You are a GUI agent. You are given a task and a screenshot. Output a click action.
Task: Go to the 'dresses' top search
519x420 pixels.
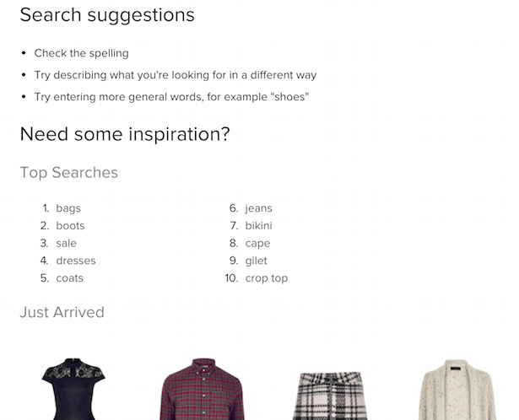coord(76,261)
